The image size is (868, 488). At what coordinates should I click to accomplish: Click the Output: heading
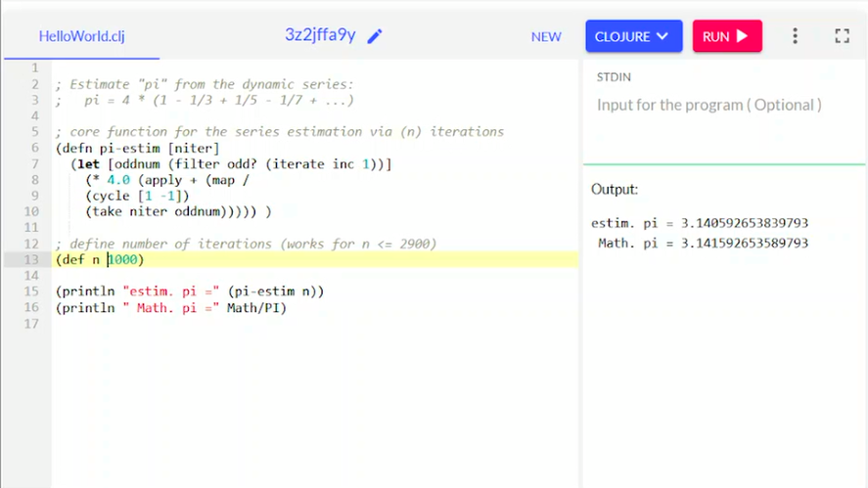point(614,189)
